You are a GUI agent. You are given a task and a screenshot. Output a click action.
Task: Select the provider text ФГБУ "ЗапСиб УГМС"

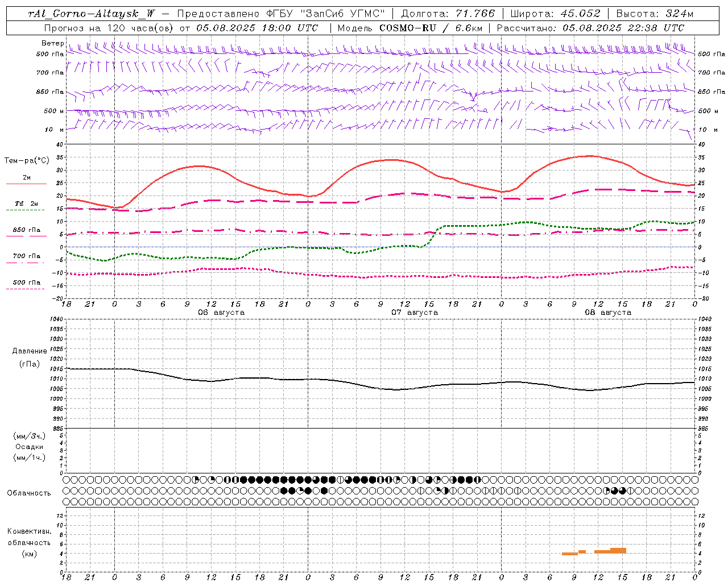pos(326,14)
